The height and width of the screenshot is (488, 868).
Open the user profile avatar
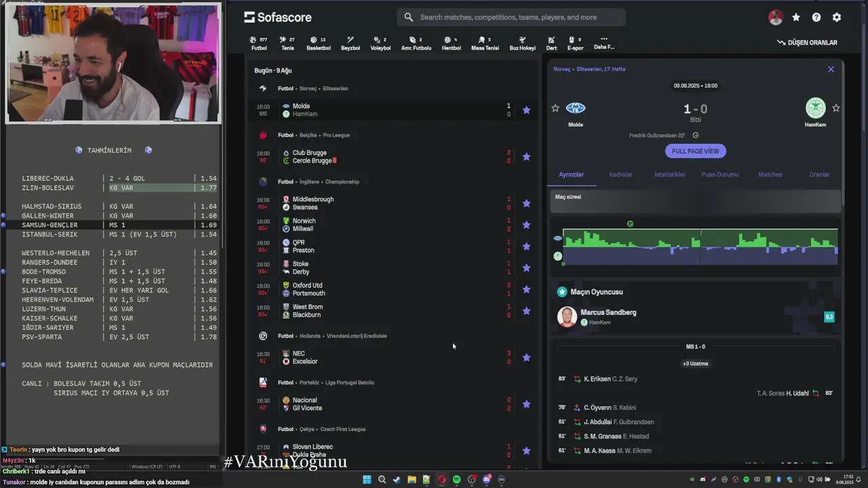(776, 18)
